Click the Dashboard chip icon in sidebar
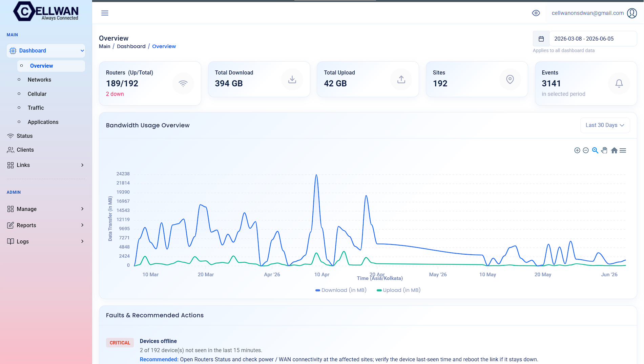Viewport: 644px width, 364px height. point(13,51)
